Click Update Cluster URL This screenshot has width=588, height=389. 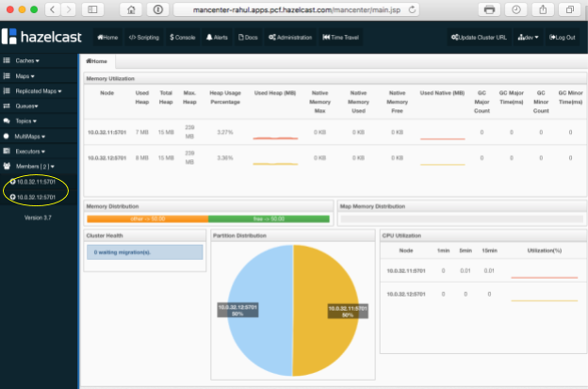coord(479,38)
